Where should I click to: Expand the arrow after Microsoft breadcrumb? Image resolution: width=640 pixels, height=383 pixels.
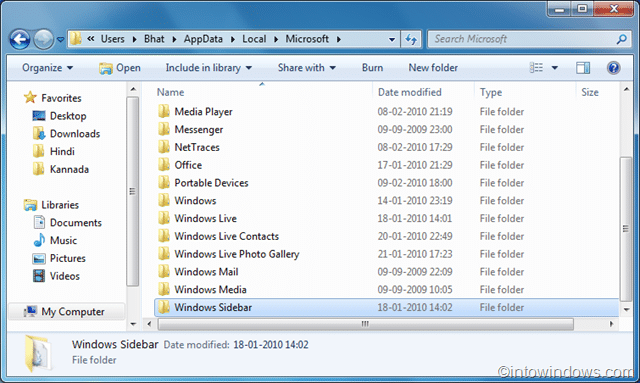click(x=339, y=40)
